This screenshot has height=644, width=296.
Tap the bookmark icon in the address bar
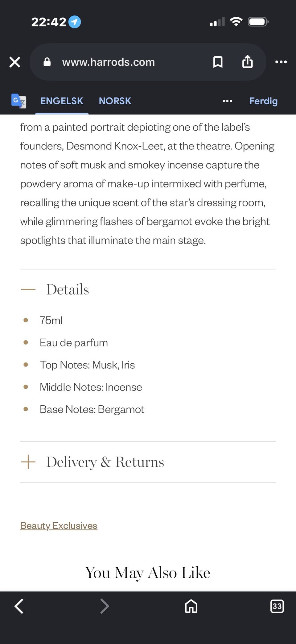[x=218, y=62]
